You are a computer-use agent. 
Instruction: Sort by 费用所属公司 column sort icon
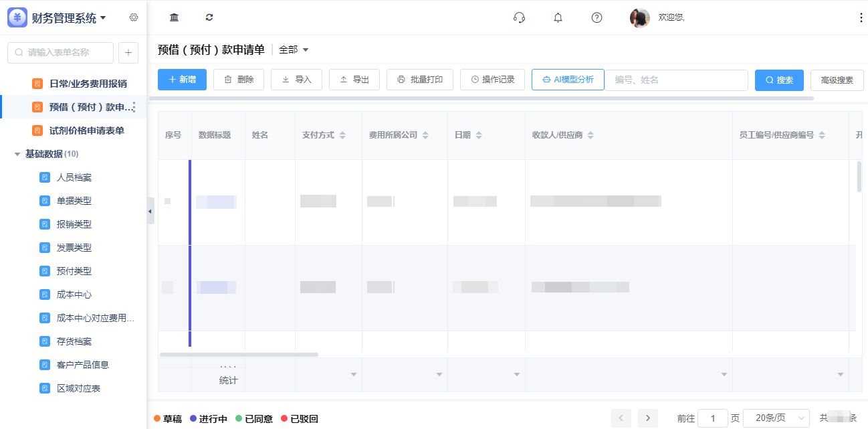[426, 135]
